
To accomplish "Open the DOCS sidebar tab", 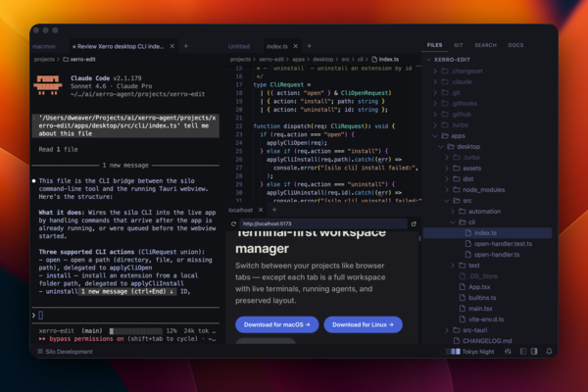I will 515,45.
